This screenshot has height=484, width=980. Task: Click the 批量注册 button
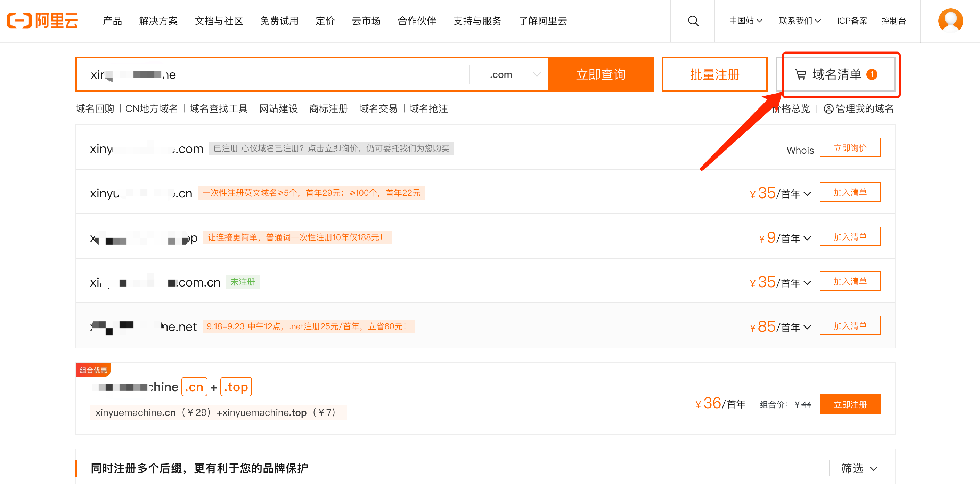[x=714, y=74]
